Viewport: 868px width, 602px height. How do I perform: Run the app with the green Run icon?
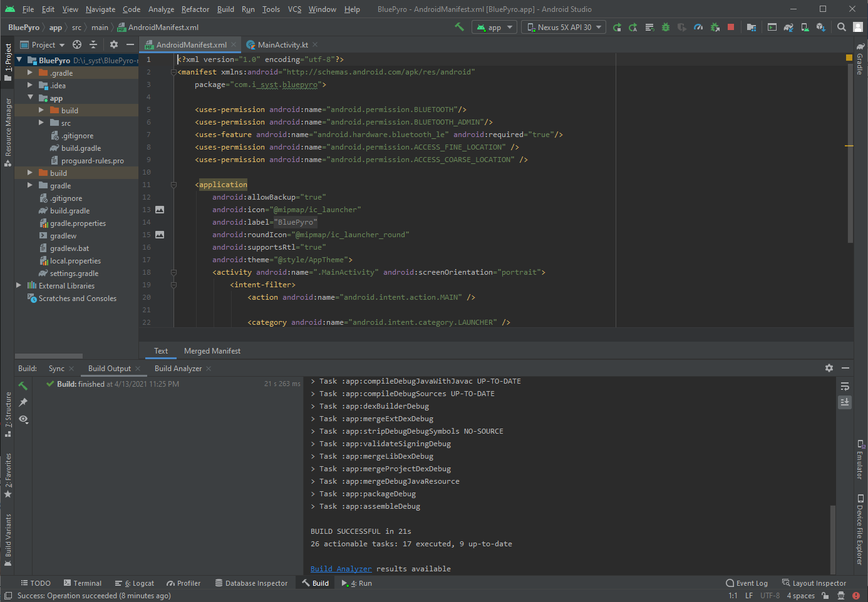617,27
